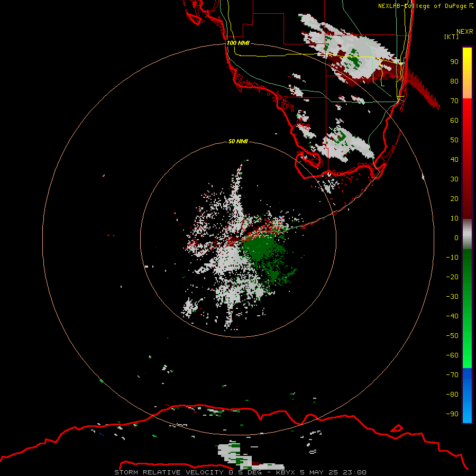Click the 100 NMI range ring label
Image resolution: width=476 pixels, height=476 pixels.
[x=238, y=43]
